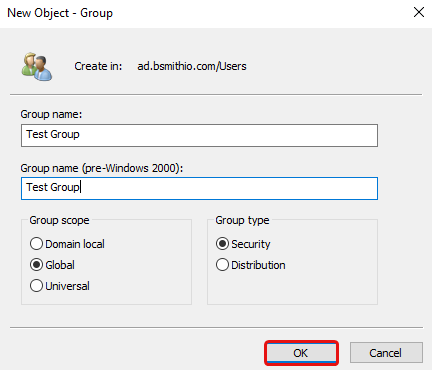The width and height of the screenshot is (432, 370).
Task: Click the 'New Object - Group' title text
Action: pyautogui.click(x=60, y=13)
